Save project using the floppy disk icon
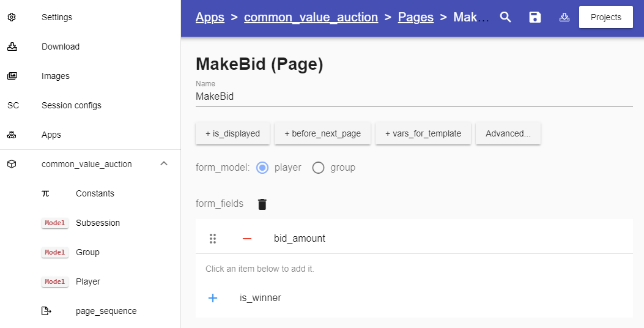 [x=535, y=17]
